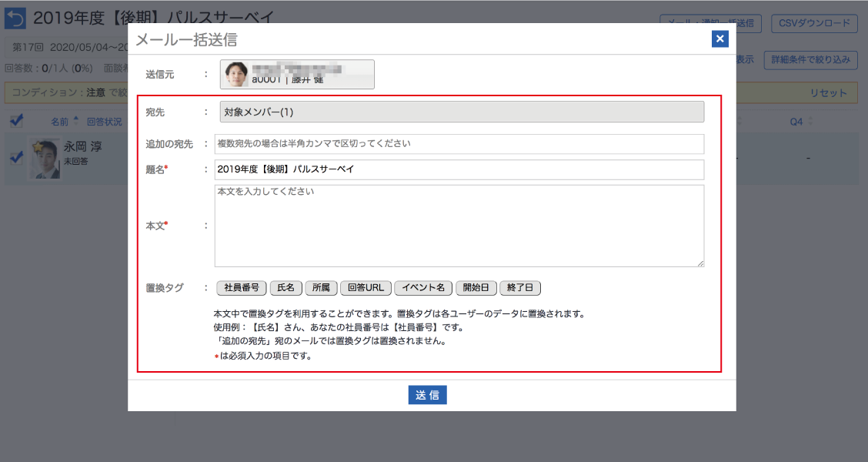
Task: Click the sender avatar for 藤井 健
Action: [237, 75]
